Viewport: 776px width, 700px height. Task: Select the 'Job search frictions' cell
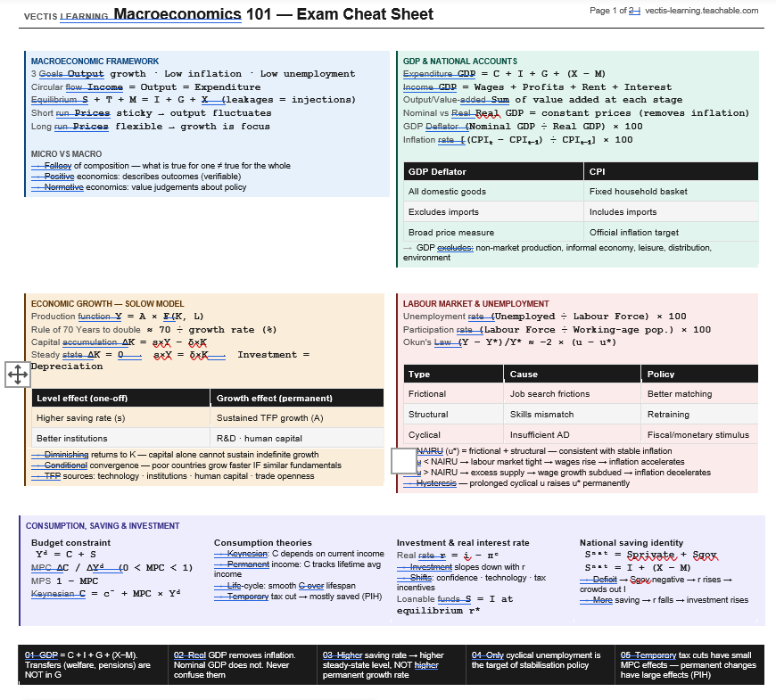coord(572,394)
